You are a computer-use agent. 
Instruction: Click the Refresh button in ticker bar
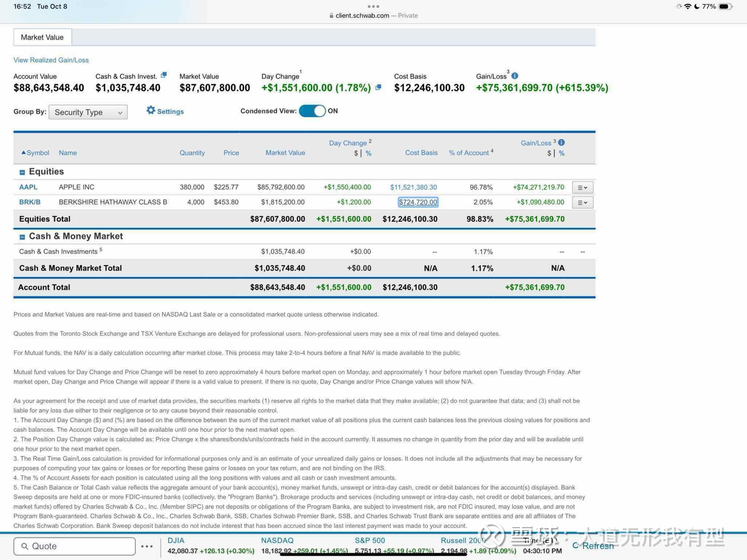pyautogui.click(x=593, y=545)
